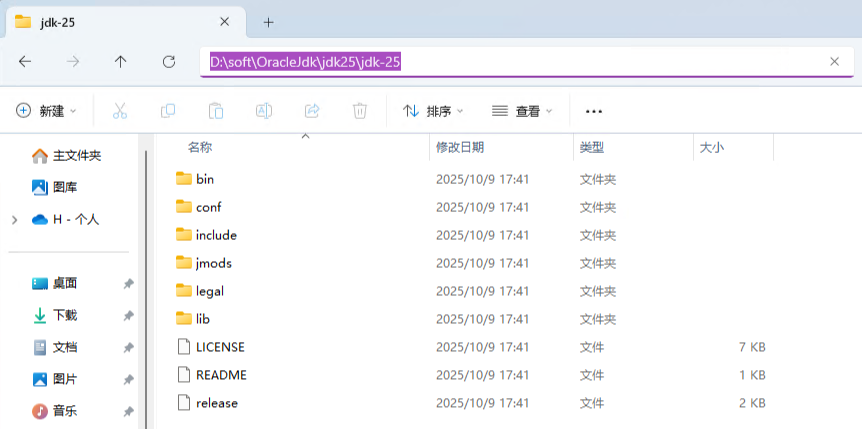The width and height of the screenshot is (862, 429).
Task: Open 下載 in the sidebar
Action: click(x=55, y=316)
